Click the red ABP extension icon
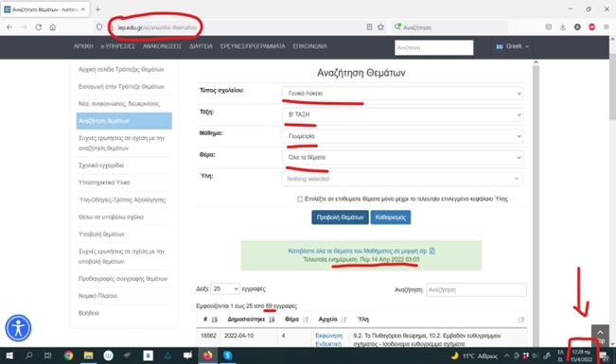The width and height of the screenshot is (616, 364). click(591, 27)
